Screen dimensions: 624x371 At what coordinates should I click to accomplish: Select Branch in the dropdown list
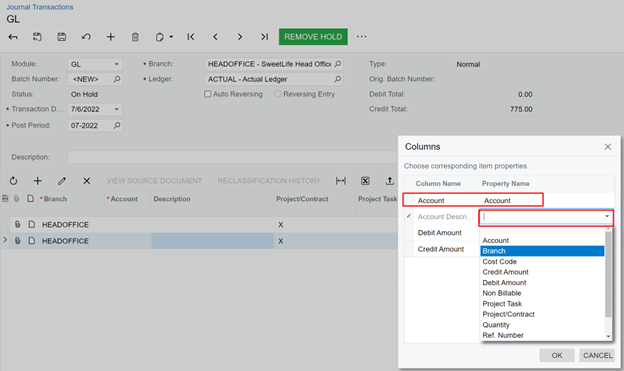click(542, 251)
